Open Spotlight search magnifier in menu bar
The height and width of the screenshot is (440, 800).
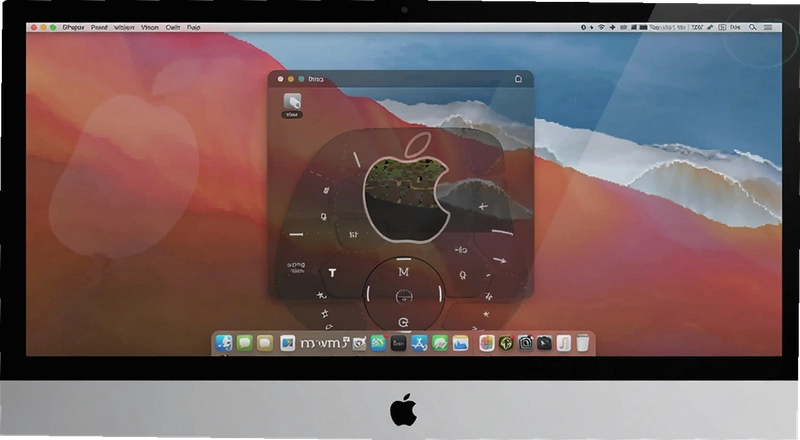[753, 28]
